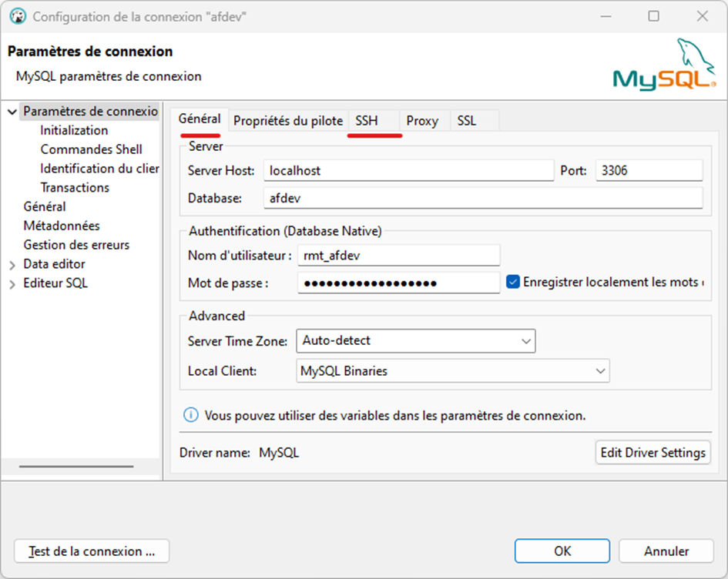Click the MySQL dolphin logo

pos(664,65)
